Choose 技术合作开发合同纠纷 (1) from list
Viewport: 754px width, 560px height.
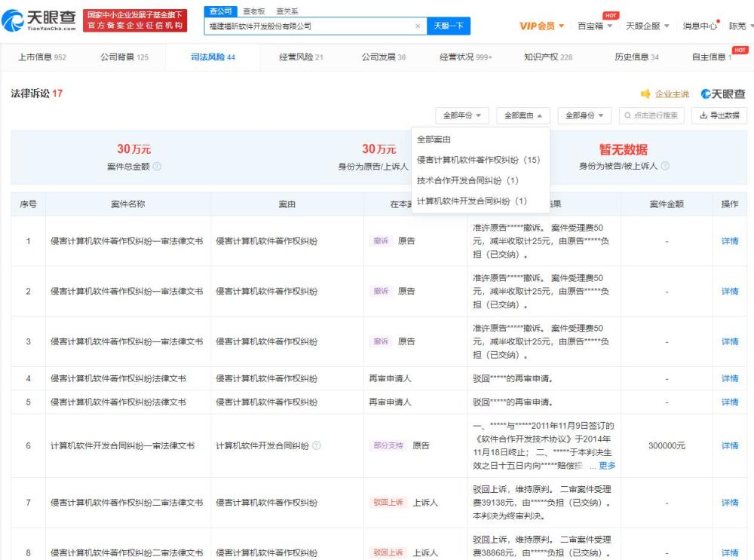(x=468, y=181)
